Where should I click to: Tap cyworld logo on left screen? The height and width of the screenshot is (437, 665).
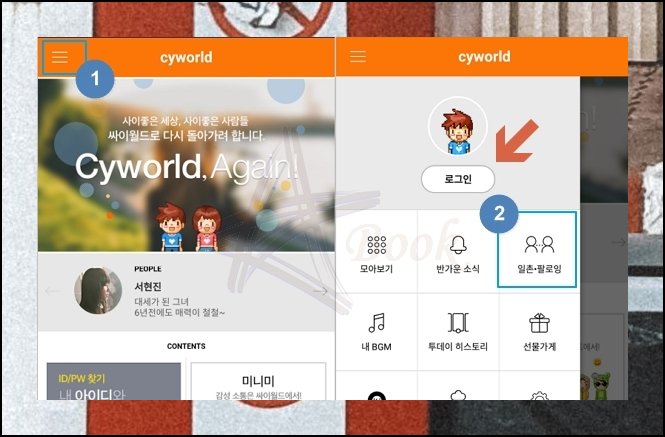click(186, 57)
